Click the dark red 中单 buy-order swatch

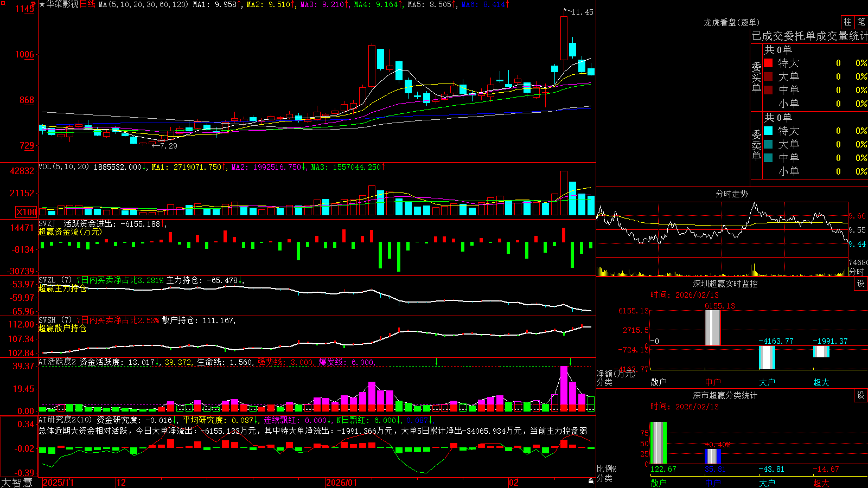(768, 90)
